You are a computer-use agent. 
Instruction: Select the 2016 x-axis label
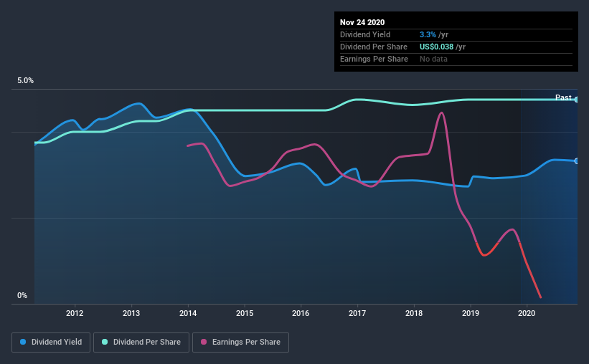coord(301,313)
